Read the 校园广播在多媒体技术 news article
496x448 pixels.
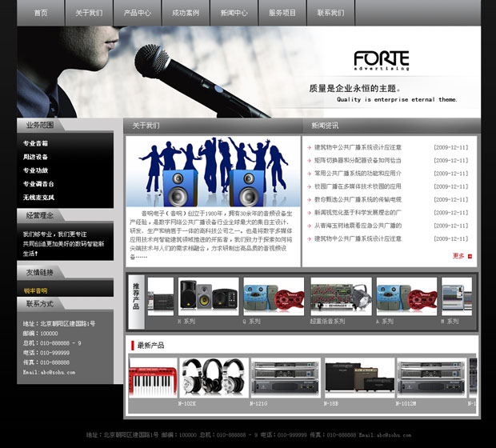[358, 186]
